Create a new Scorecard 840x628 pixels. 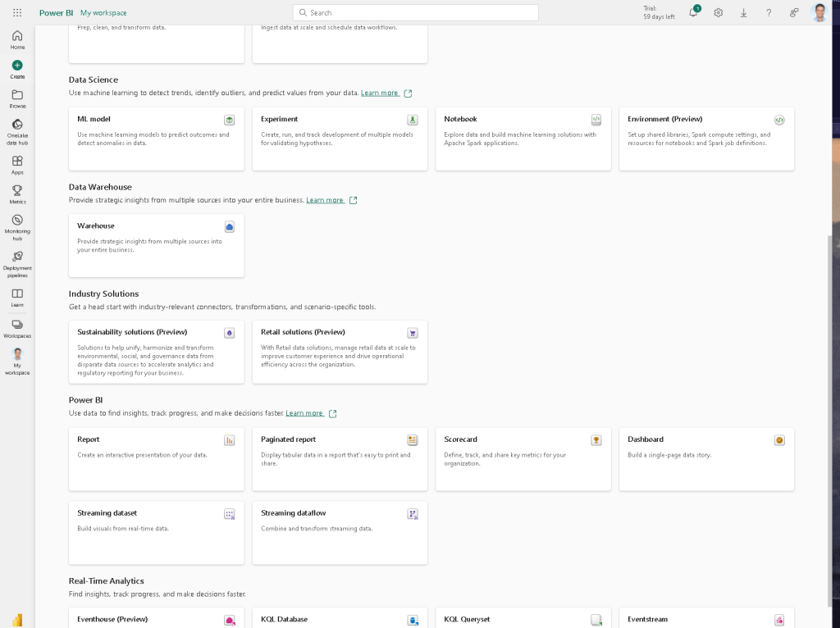[x=523, y=459]
